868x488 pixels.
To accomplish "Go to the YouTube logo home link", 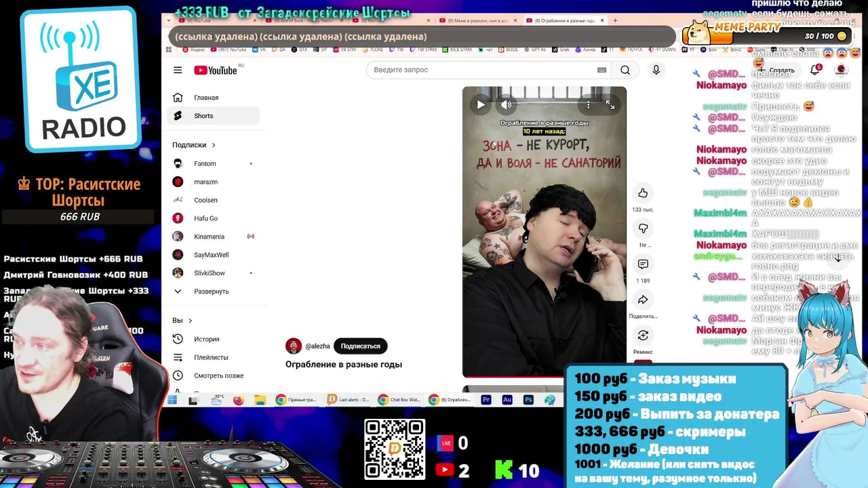I will pyautogui.click(x=216, y=70).
